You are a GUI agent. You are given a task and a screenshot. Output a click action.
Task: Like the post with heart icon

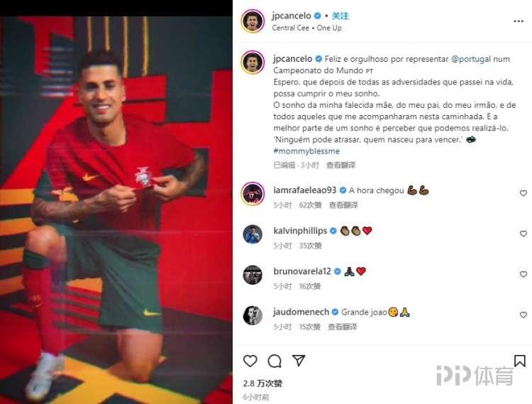[250, 361]
